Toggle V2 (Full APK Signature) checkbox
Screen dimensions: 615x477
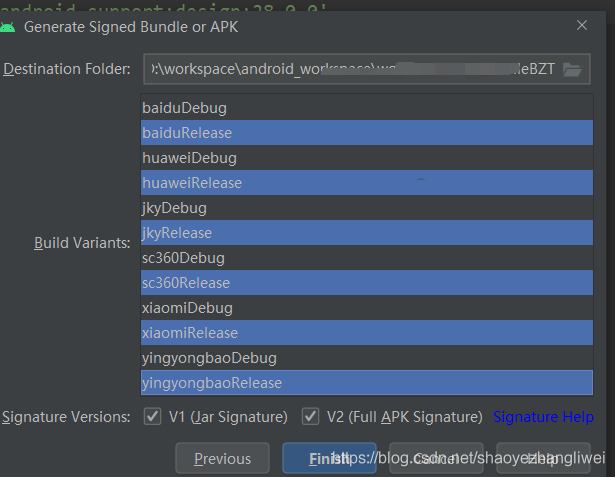(310, 416)
